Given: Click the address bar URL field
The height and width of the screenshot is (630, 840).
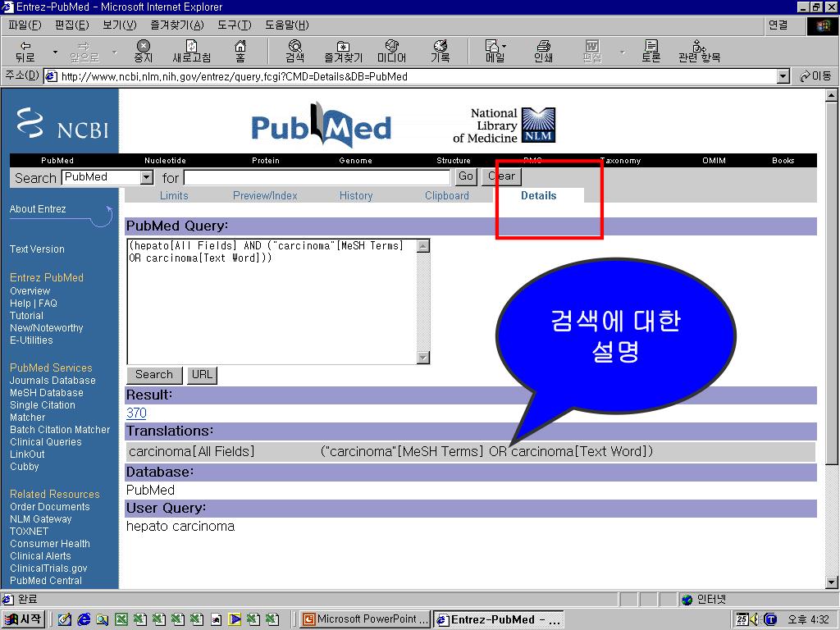Looking at the screenshot, I should 411,76.
